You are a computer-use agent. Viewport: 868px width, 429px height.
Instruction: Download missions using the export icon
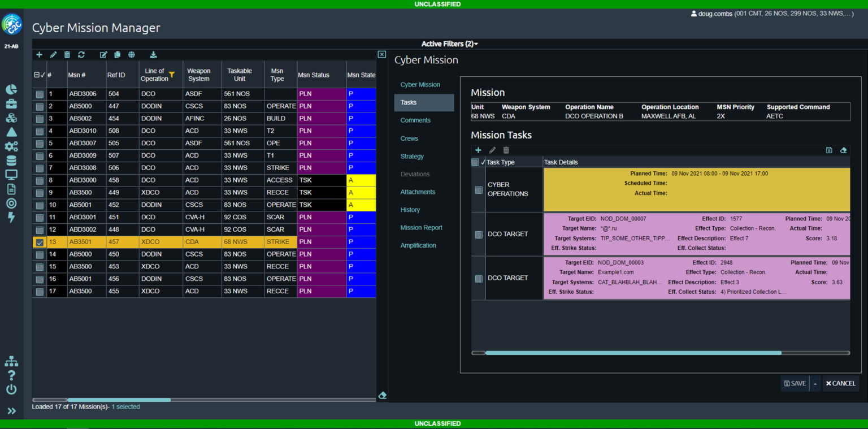tap(153, 54)
